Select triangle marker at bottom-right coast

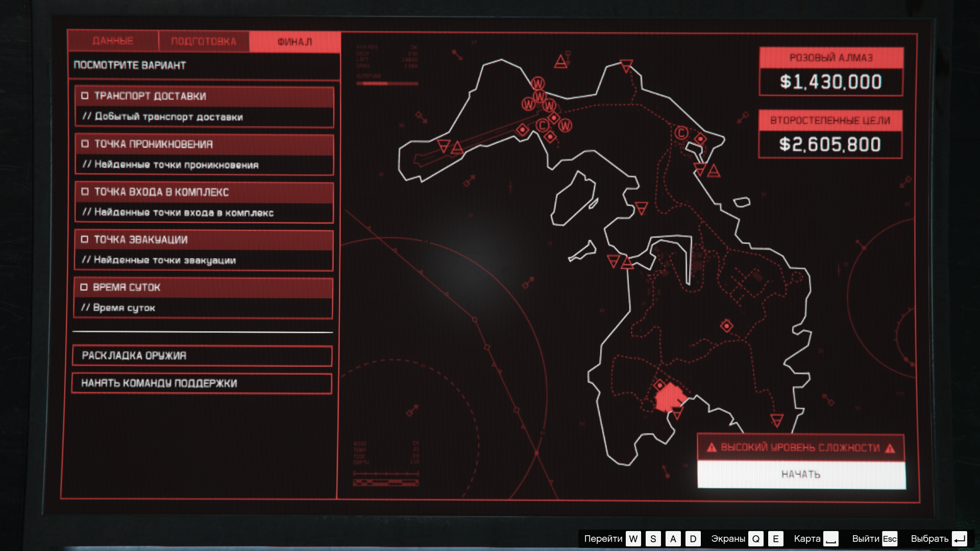click(777, 420)
